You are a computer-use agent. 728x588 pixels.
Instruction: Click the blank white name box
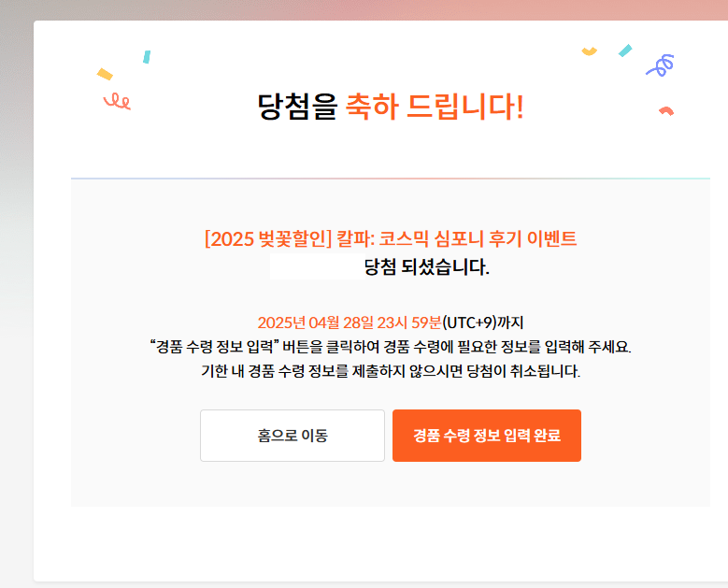317,266
